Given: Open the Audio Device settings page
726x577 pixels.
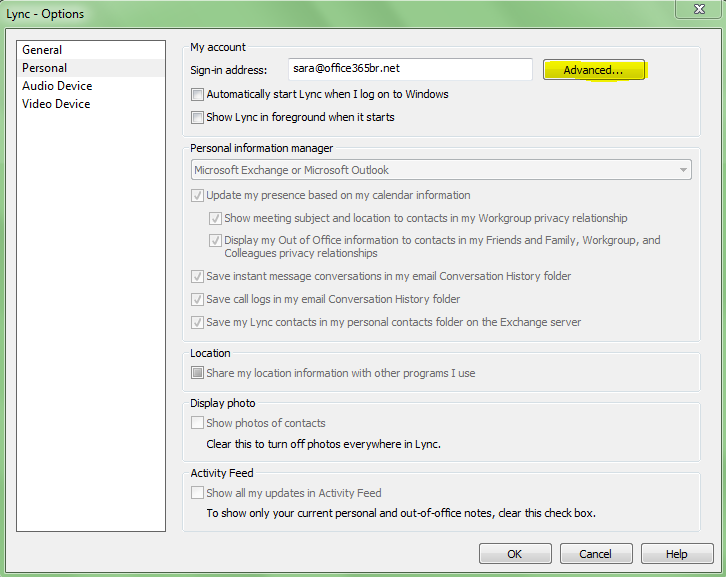Looking at the screenshot, I should (x=57, y=86).
